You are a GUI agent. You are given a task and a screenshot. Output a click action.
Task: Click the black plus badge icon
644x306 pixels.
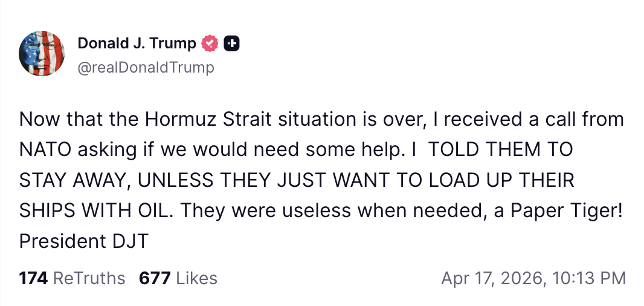(x=232, y=44)
